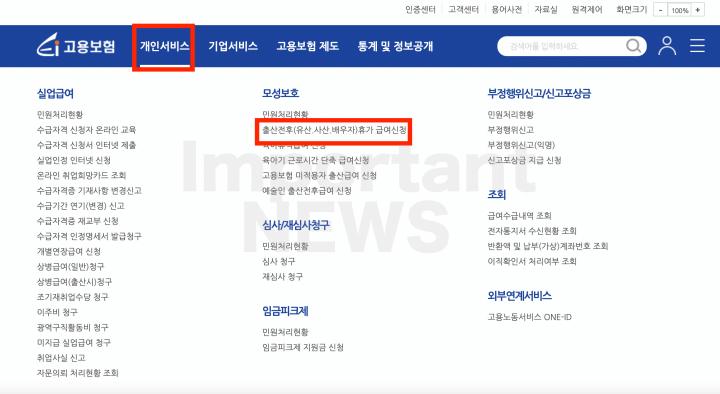Open 전자통지서 수신현황 조회
The image size is (720, 394).
coord(532,231)
